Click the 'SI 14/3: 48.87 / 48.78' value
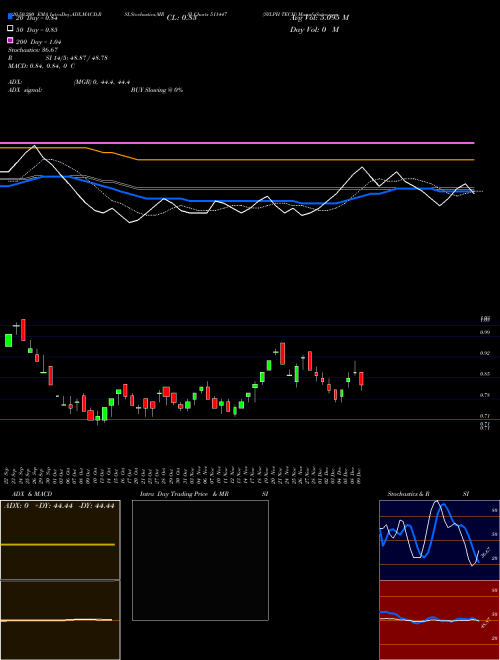Viewport: 500px width, 660px height. tap(77, 58)
